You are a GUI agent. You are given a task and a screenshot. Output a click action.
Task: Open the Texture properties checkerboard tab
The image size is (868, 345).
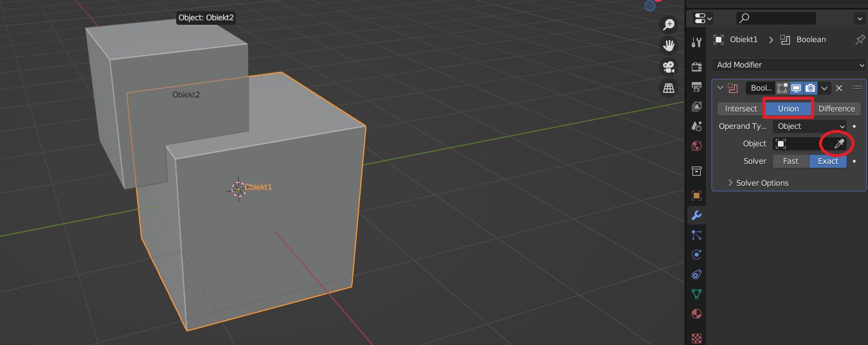(696, 338)
